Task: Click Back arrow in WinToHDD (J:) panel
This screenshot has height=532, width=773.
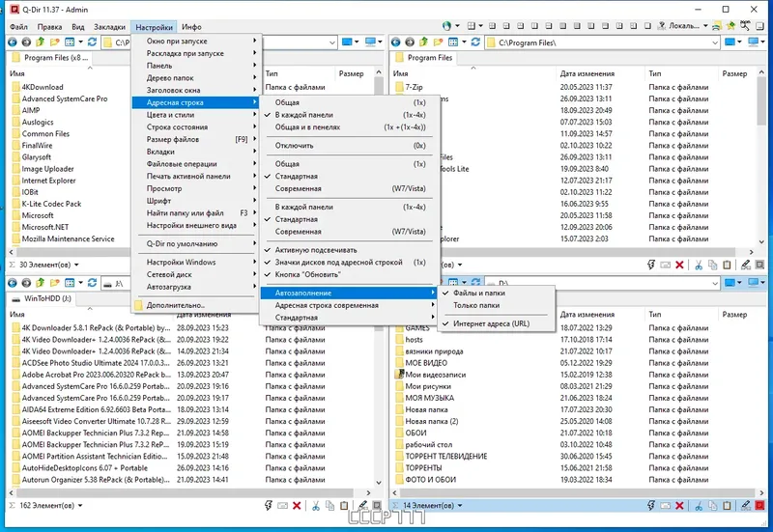Action: pyautogui.click(x=13, y=283)
